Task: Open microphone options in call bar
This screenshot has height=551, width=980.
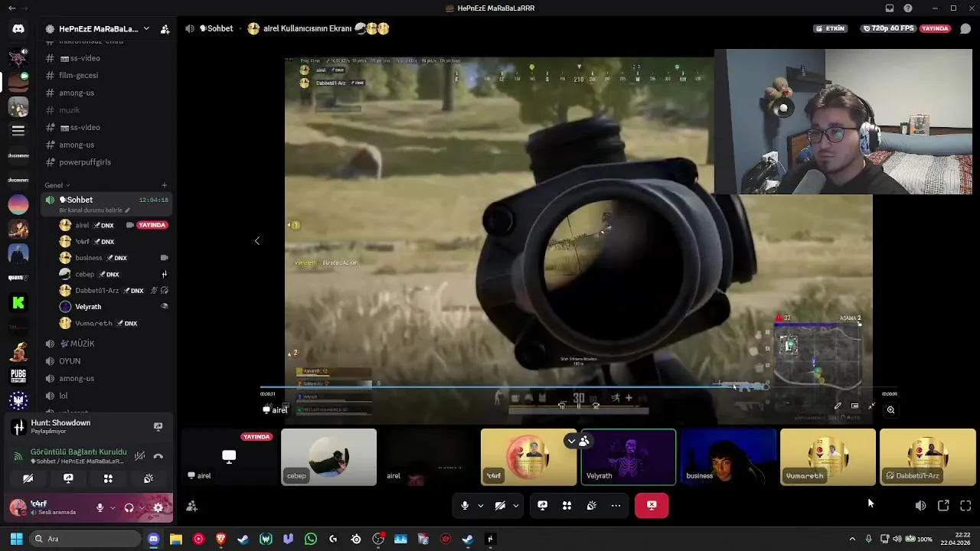Action: [481, 506]
